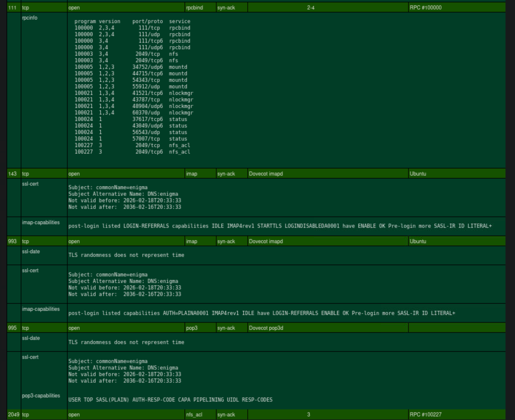Click the rpcinfo script label
Viewport: 515px width, 420px height.
(30, 18)
